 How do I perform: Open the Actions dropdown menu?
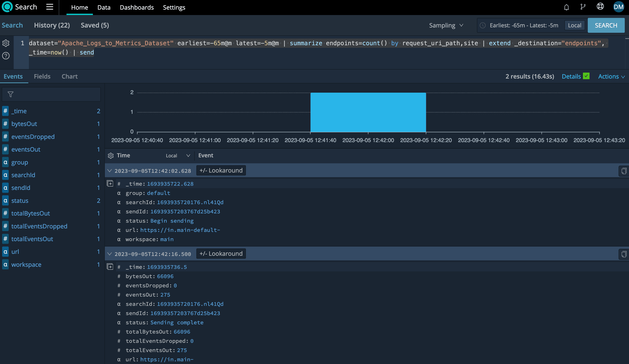(611, 77)
